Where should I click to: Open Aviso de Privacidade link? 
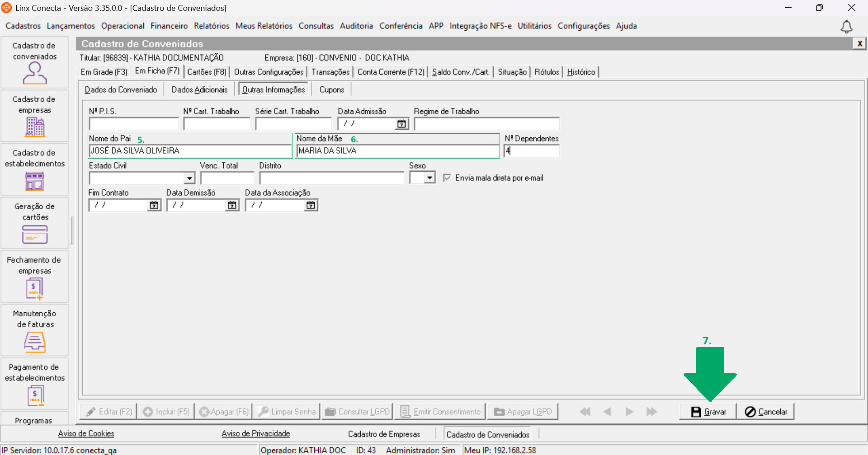[255, 434]
